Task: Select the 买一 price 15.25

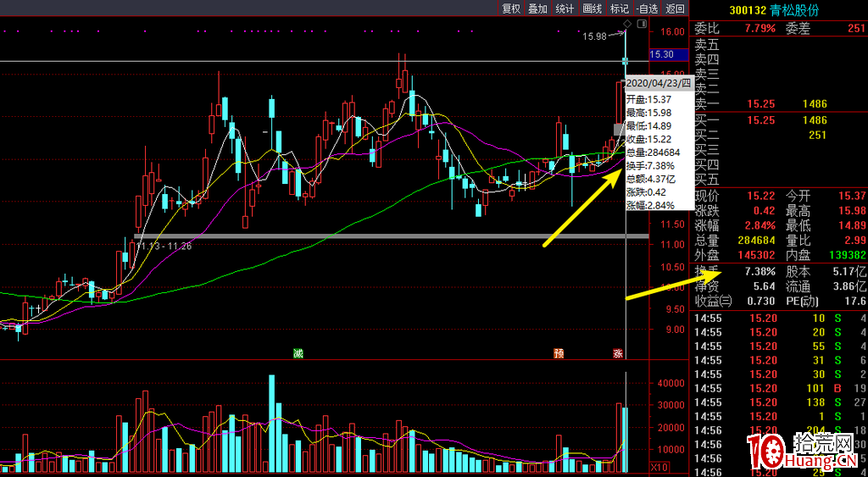Action: point(761,120)
